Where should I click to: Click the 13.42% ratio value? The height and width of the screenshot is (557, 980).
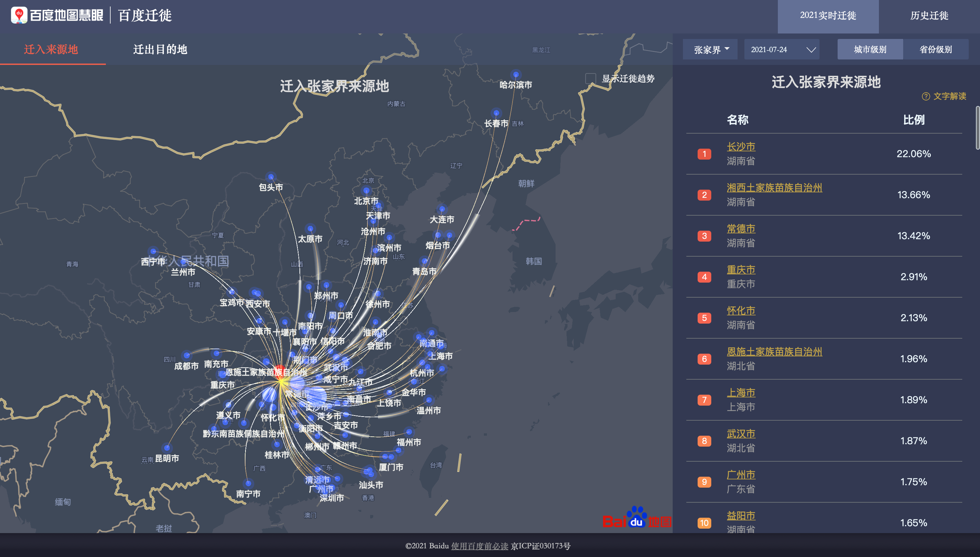[x=913, y=236]
